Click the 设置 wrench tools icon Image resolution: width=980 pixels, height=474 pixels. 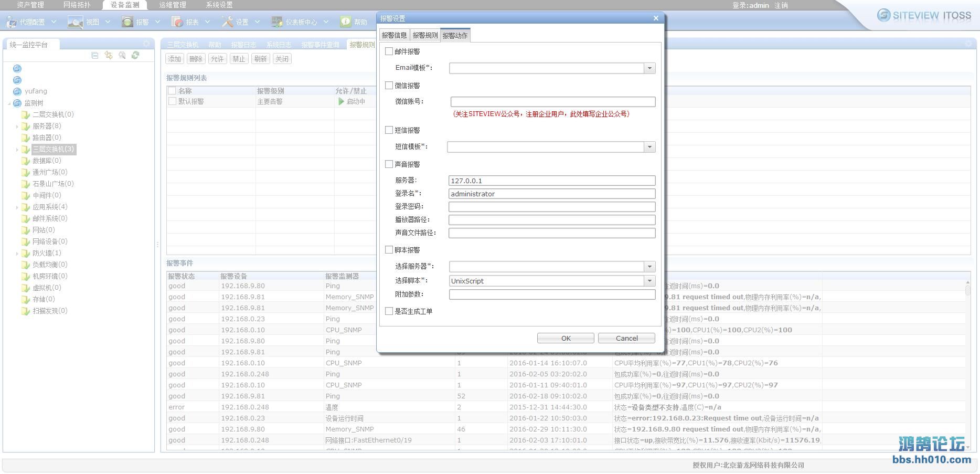(x=227, y=22)
